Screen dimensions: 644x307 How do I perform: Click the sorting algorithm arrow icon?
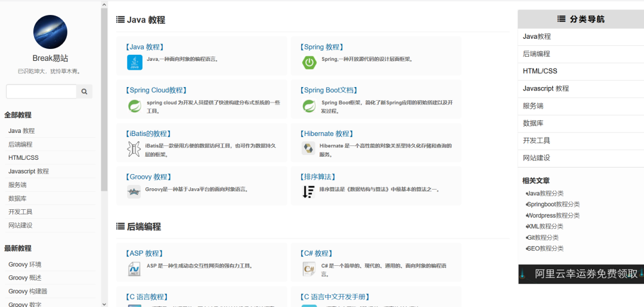pyautogui.click(x=308, y=192)
